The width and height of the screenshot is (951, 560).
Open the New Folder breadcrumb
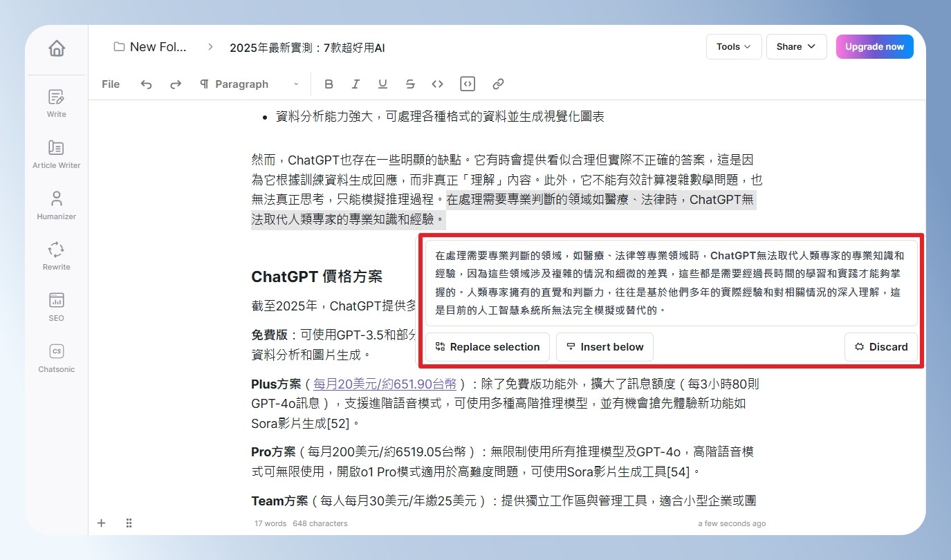tap(150, 47)
